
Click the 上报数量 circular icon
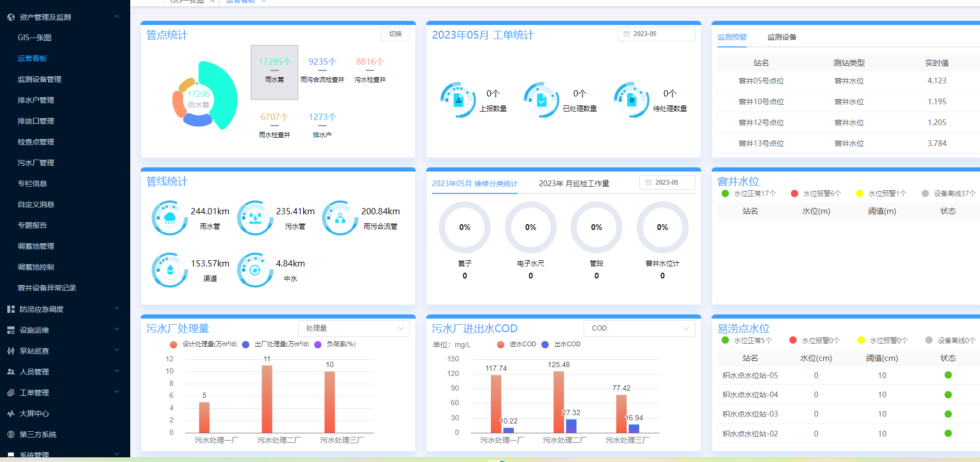pos(458,100)
